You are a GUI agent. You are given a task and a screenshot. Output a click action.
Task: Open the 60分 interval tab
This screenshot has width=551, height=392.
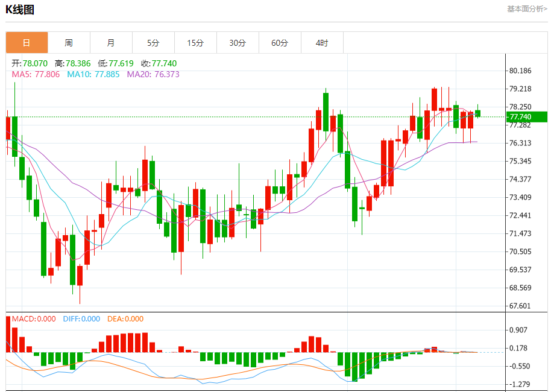[x=280, y=43]
